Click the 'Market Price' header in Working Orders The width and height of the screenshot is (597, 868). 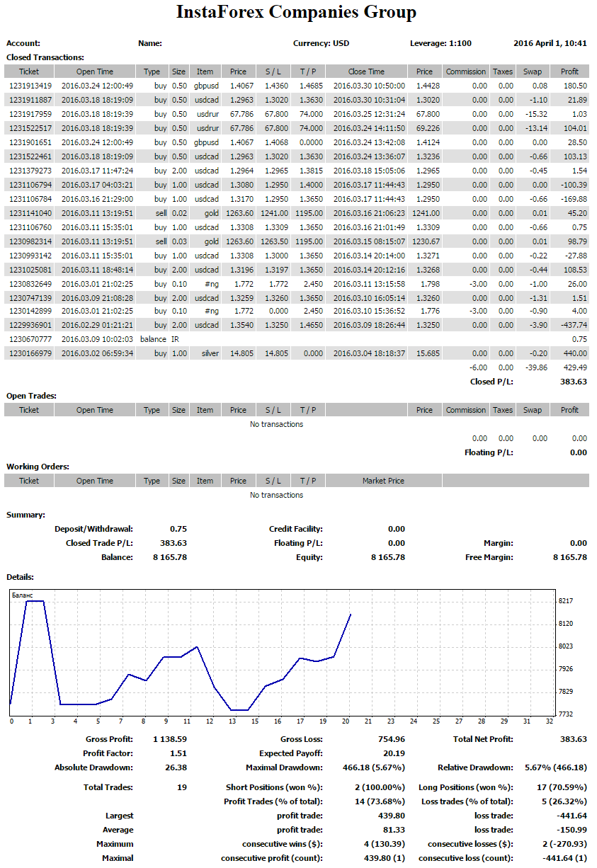tap(383, 481)
